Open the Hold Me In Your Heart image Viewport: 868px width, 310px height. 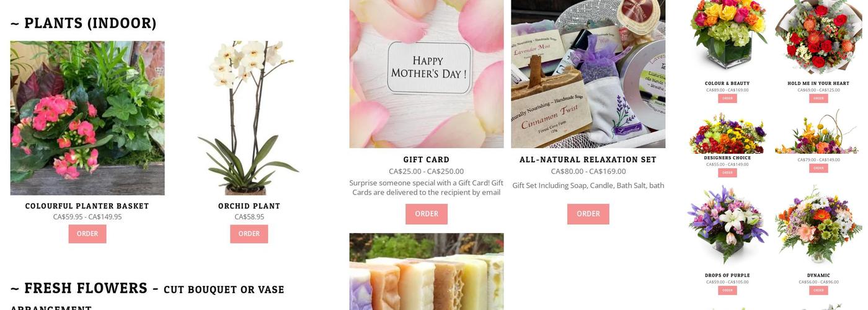point(818,37)
